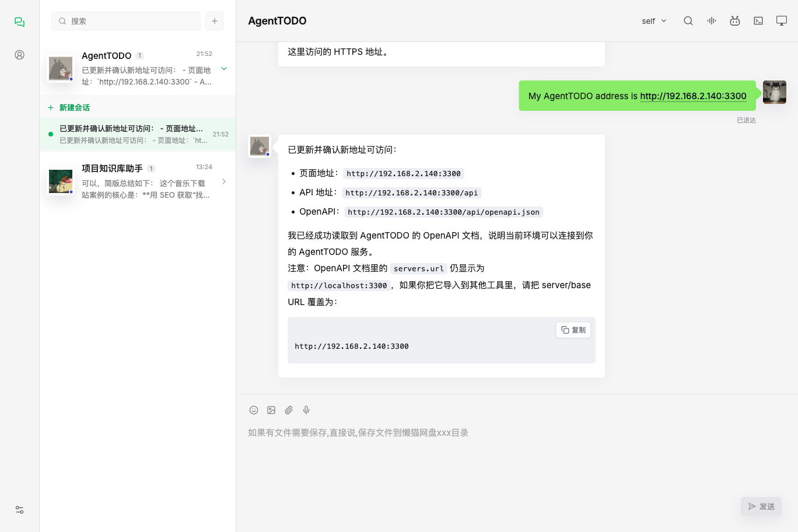Open the chat conversations sidebar icon

pos(19,22)
